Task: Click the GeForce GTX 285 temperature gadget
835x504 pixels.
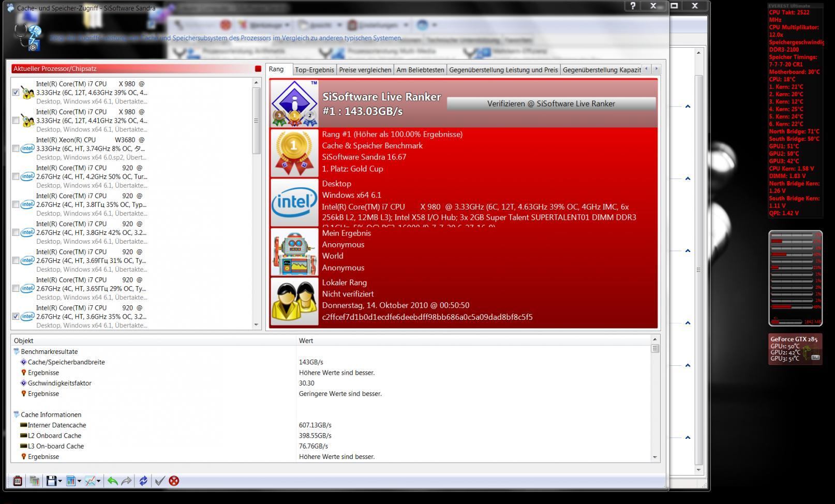Action: coord(795,349)
